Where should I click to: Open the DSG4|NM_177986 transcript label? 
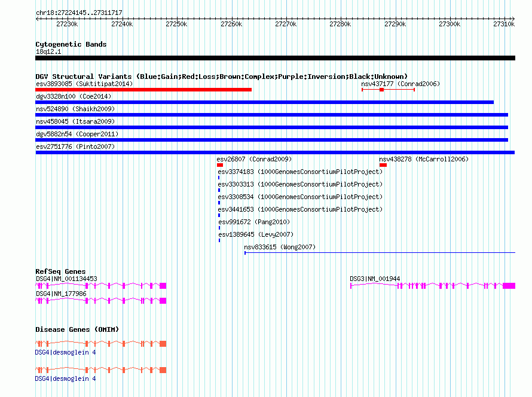click(61, 294)
